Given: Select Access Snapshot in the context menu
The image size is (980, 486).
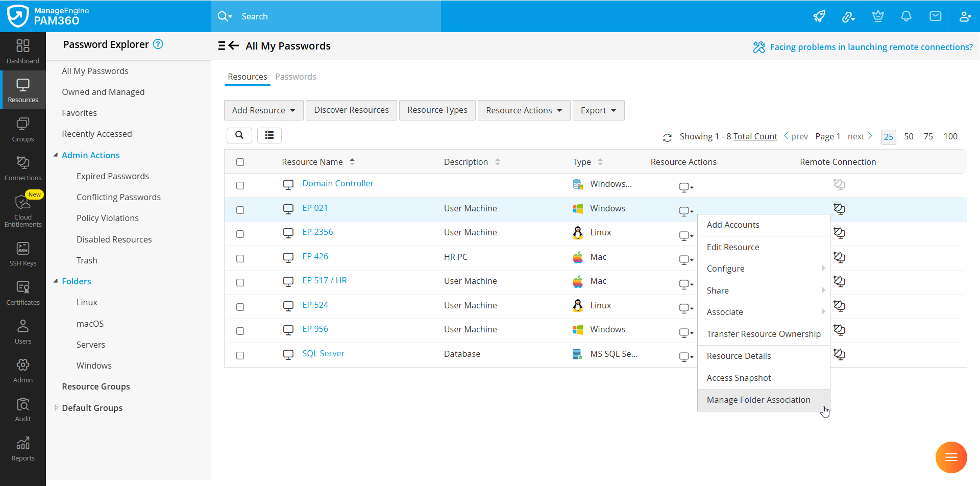Looking at the screenshot, I should [739, 378].
